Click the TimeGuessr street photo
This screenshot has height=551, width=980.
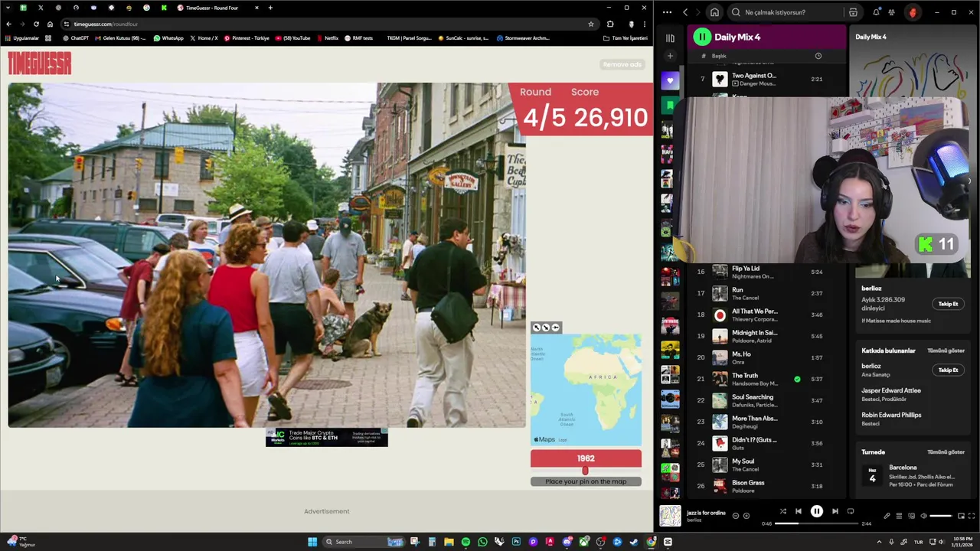coord(266,255)
